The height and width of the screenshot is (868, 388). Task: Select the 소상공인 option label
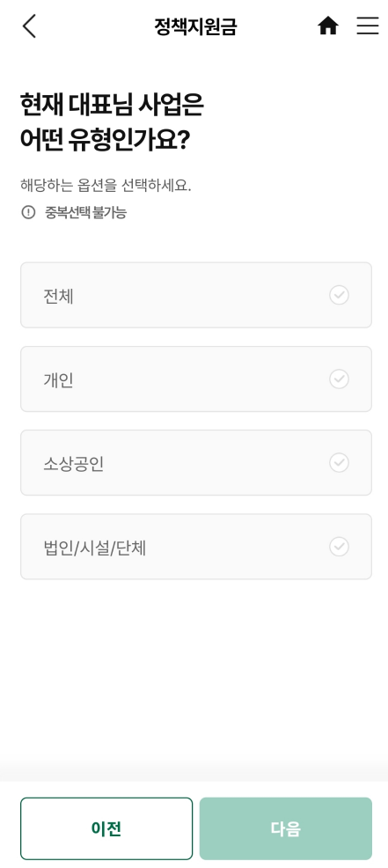(74, 464)
